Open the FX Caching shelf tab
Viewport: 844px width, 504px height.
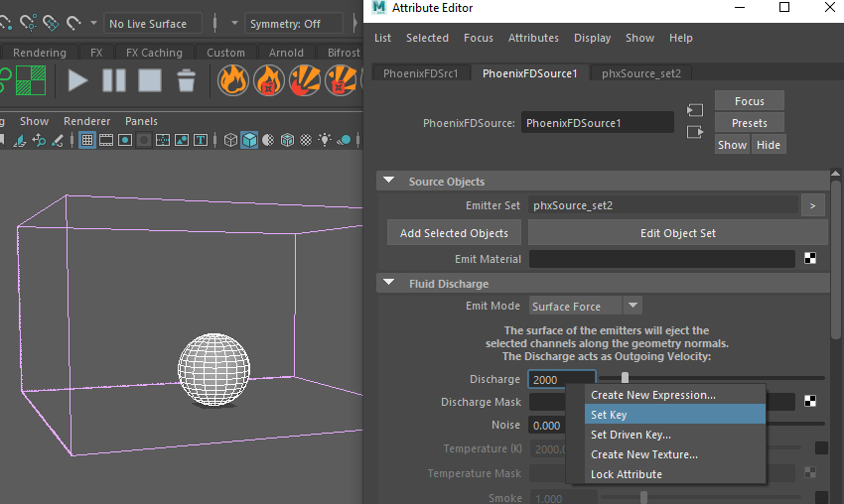tap(154, 53)
